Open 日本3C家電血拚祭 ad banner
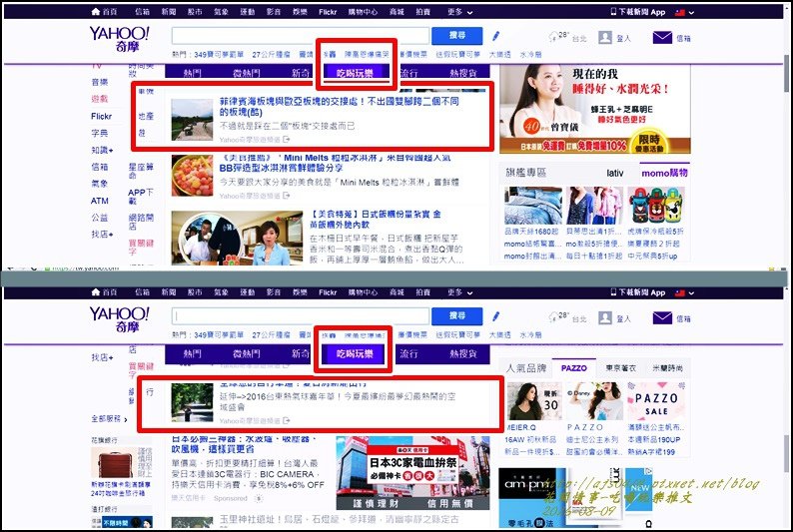 point(412,473)
